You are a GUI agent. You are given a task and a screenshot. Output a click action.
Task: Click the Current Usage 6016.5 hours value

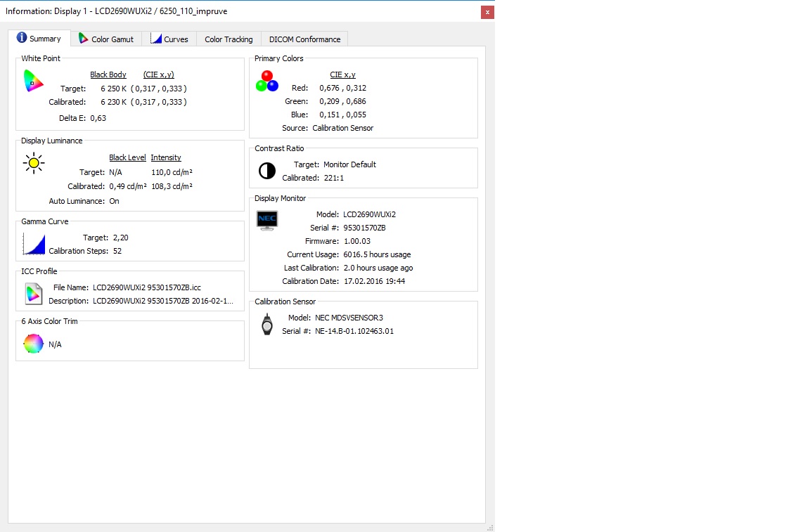click(x=377, y=254)
